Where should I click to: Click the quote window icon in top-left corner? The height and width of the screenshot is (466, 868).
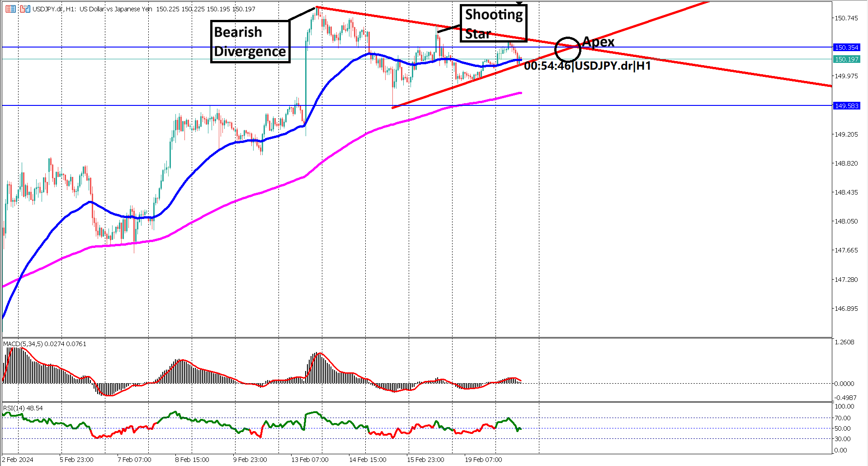10,8
